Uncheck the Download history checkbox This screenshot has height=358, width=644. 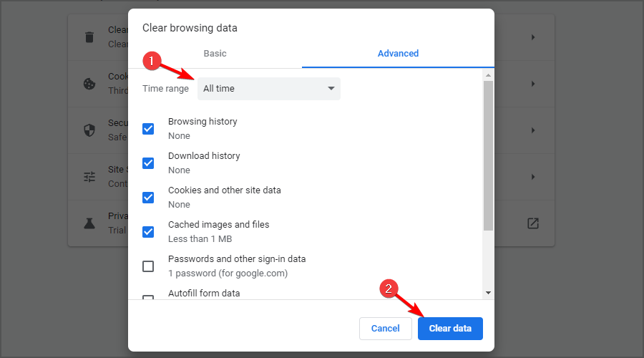coord(148,163)
